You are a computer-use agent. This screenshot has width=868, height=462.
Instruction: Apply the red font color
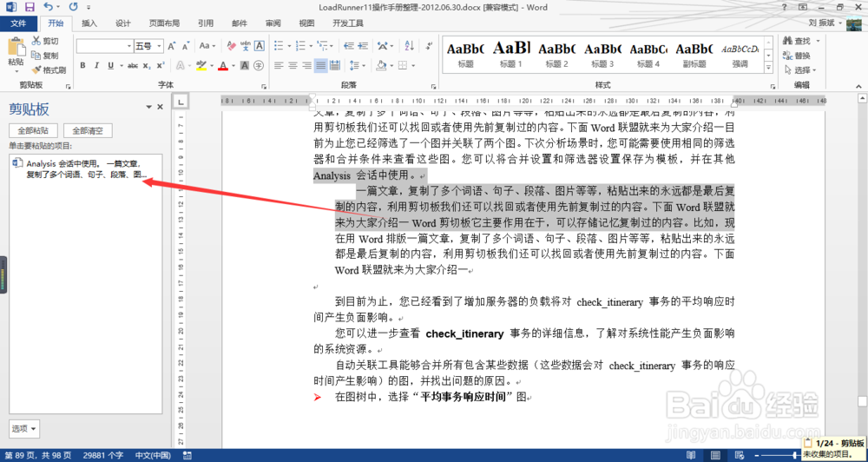tap(223, 65)
